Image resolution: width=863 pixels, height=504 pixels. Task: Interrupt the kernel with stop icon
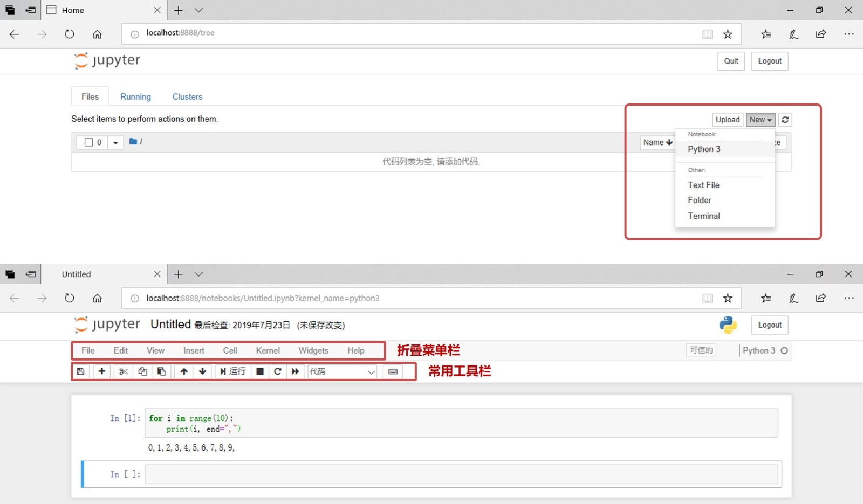pos(260,371)
